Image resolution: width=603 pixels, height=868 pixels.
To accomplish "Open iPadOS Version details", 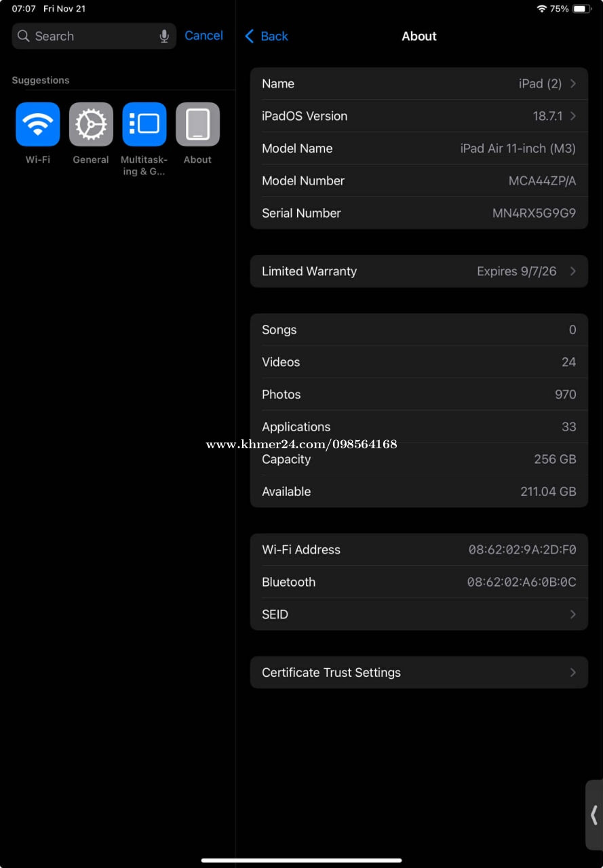I will [x=419, y=116].
